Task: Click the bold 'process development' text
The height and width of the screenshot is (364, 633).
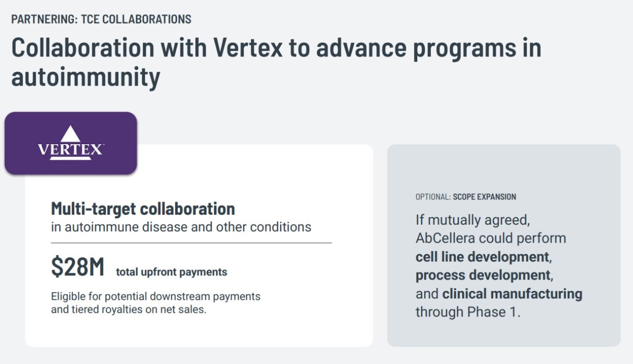Action: [x=483, y=275]
